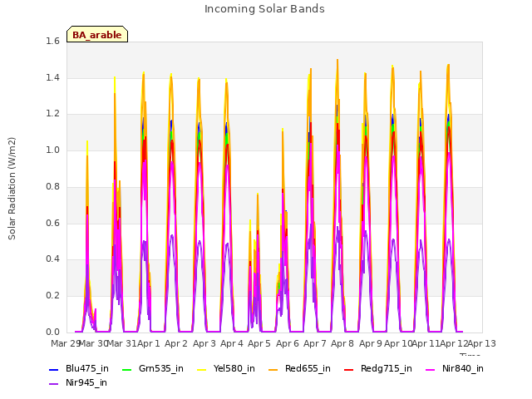Viewport: 532px width, 399px height.
Task: Click the Apr 4 date tick label
Action: point(232,343)
